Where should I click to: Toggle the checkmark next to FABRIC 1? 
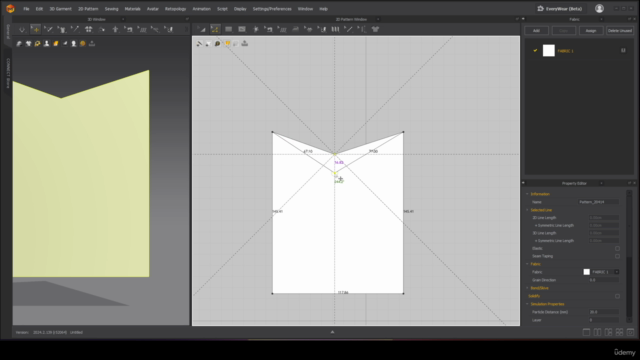(x=535, y=51)
